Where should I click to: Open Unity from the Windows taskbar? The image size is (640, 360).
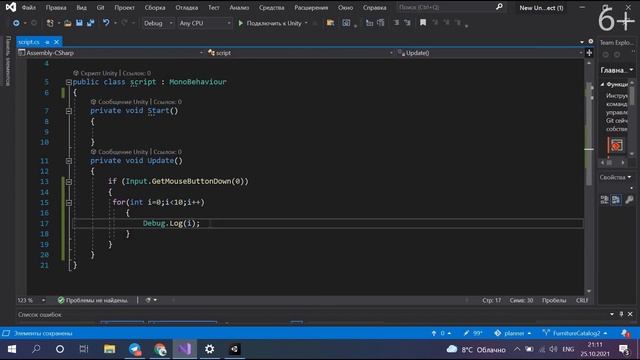tap(234, 349)
